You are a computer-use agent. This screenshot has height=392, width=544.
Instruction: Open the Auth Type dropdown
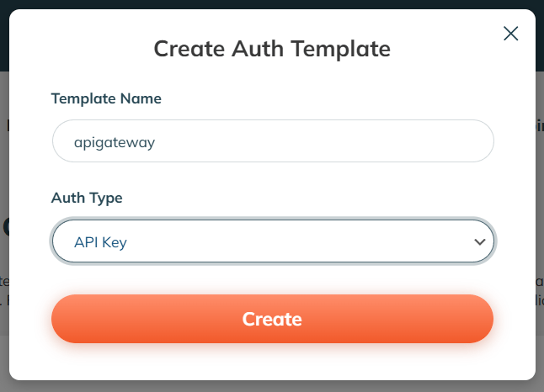point(273,241)
